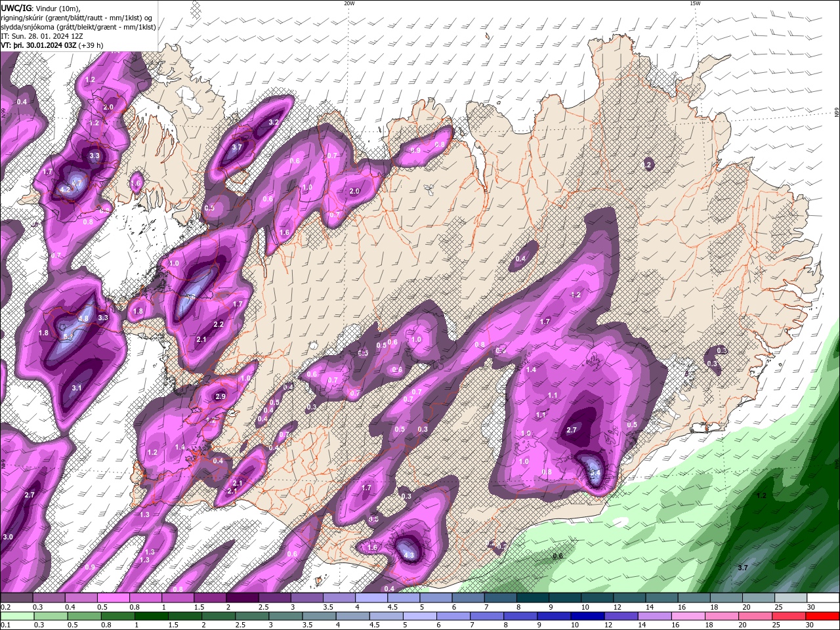
Task: Click the light lavender swatch between 4 and 4.5, upper scale
Action: coord(371,598)
